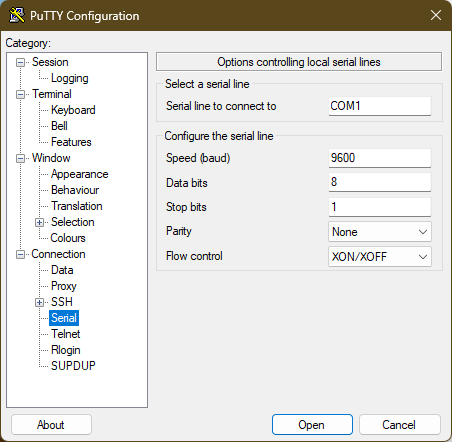Open the Colours settings category
Image resolution: width=452 pixels, height=442 pixels.
[68, 238]
